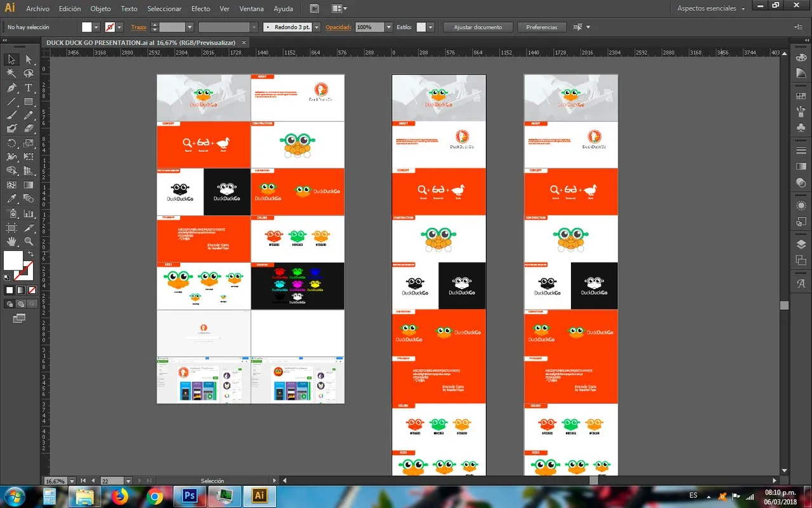This screenshot has width=812, height=508.
Task: Open the Symbols panel
Action: coord(801,128)
